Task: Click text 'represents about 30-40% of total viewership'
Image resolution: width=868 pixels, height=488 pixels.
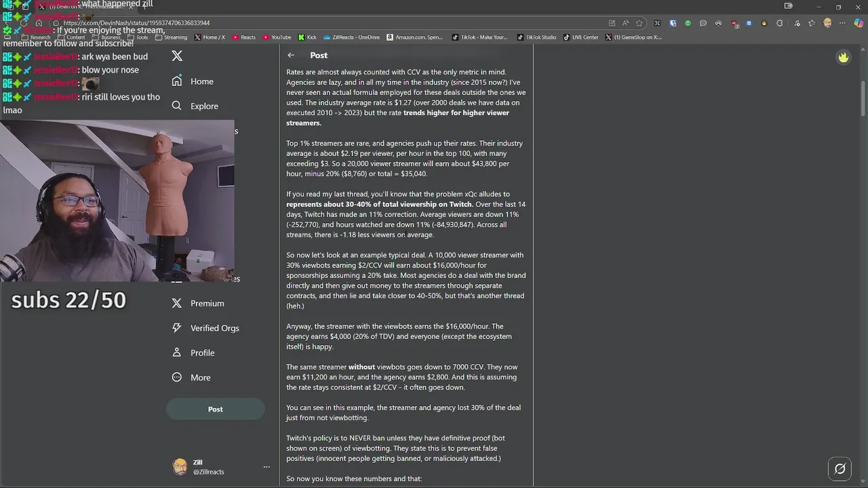Action: pos(366,204)
